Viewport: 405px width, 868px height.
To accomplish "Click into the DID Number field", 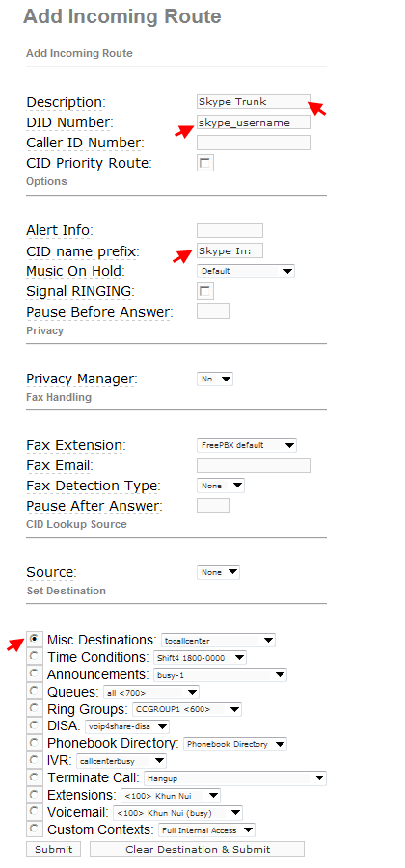I will click(254, 122).
